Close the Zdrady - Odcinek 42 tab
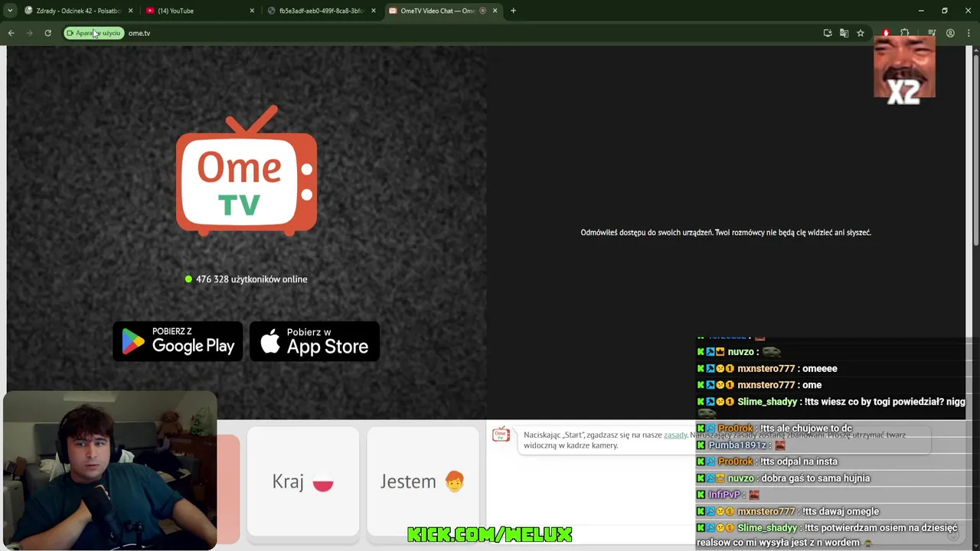 click(x=131, y=11)
